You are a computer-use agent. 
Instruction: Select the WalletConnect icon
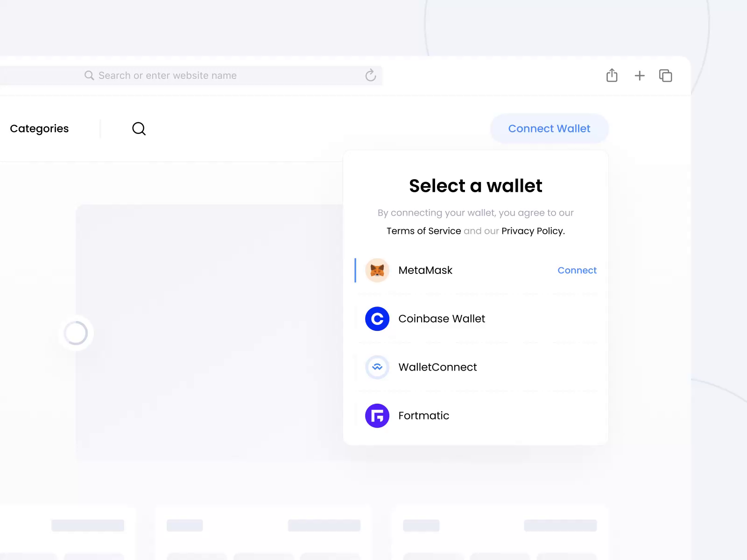point(377,367)
